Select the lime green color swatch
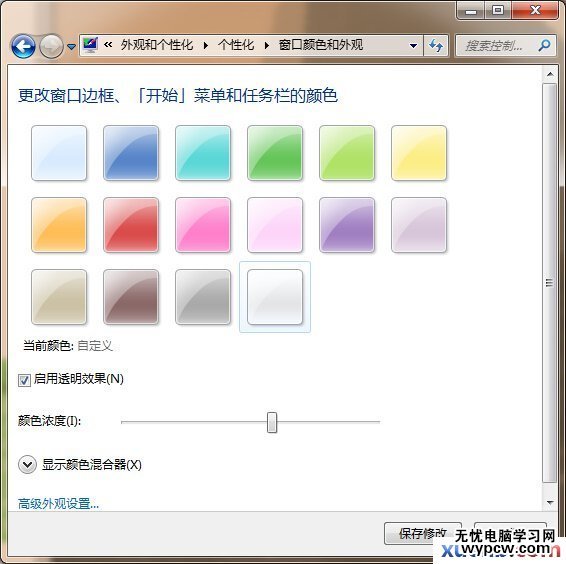The image size is (566, 564). pos(347,153)
